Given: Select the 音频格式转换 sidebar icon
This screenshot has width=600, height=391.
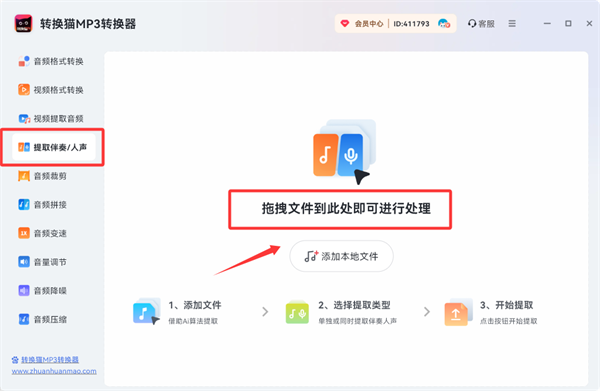Looking at the screenshot, I should coord(24,61).
